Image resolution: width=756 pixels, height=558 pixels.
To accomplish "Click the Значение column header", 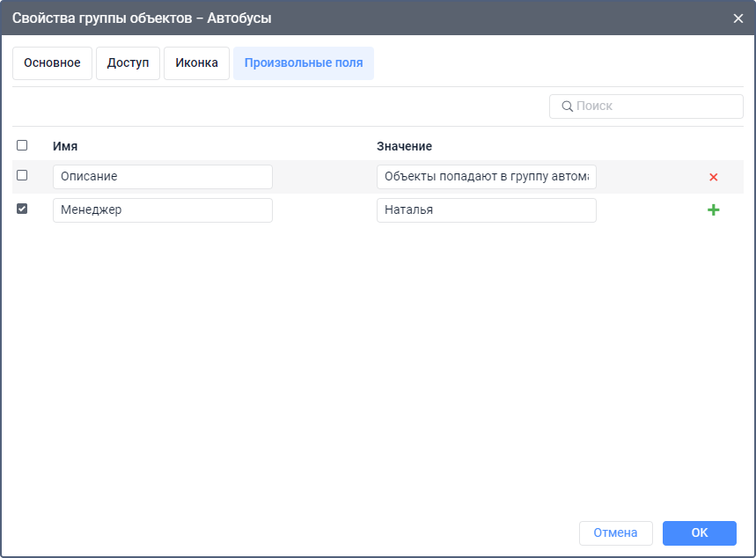I will [x=404, y=146].
